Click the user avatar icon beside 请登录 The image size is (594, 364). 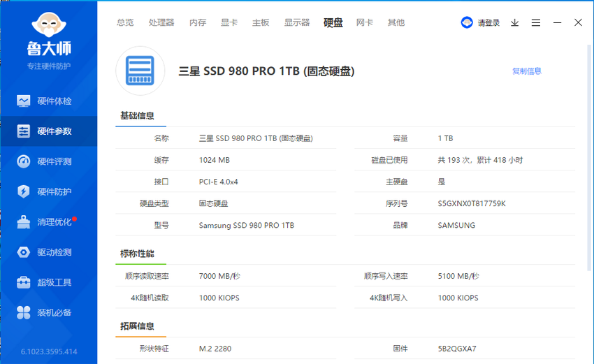click(467, 23)
